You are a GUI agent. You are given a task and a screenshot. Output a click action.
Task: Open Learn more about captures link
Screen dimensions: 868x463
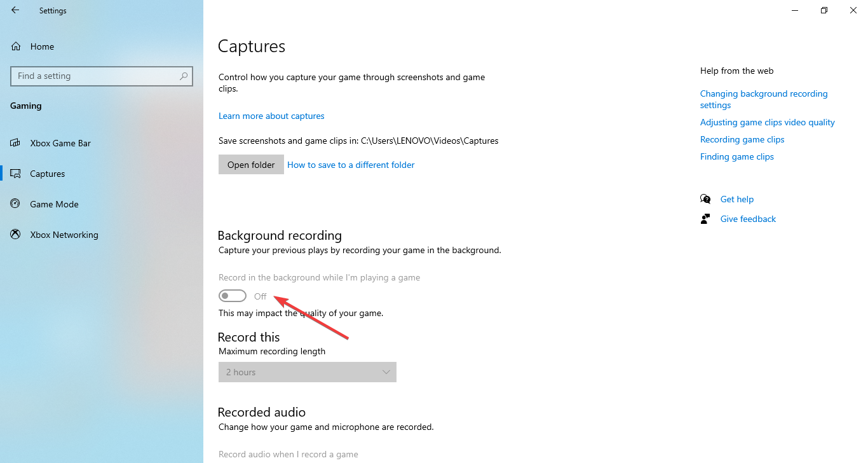pyautogui.click(x=271, y=116)
